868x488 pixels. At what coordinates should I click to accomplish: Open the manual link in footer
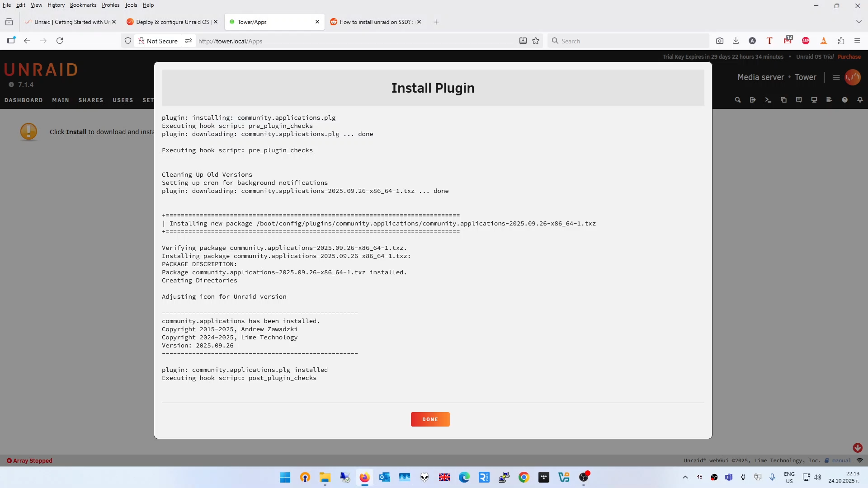coord(841,460)
